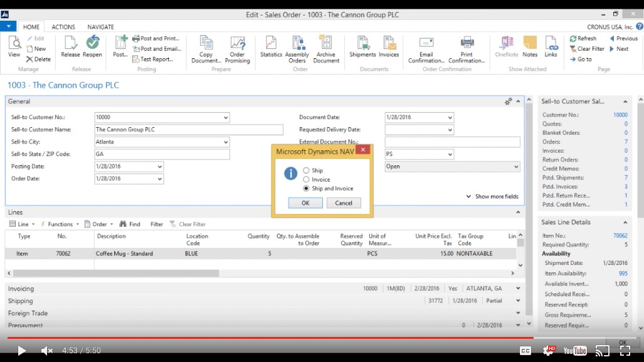Select the Invoice radio option
The height and width of the screenshot is (362, 644).
coord(306,179)
